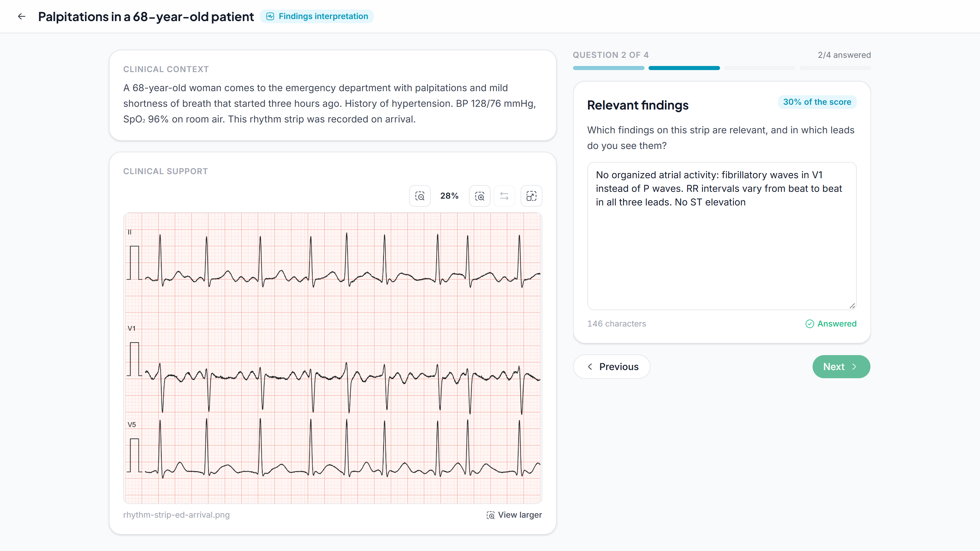Select the fourth question progress segment
The image size is (980, 551).
(x=835, y=68)
